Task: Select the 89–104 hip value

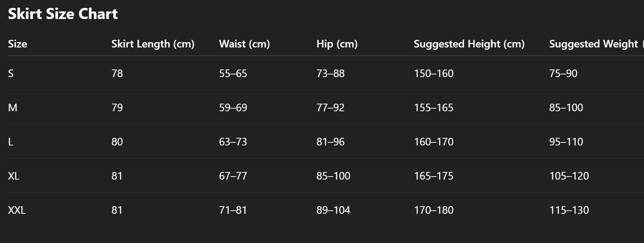Action: pos(333,210)
